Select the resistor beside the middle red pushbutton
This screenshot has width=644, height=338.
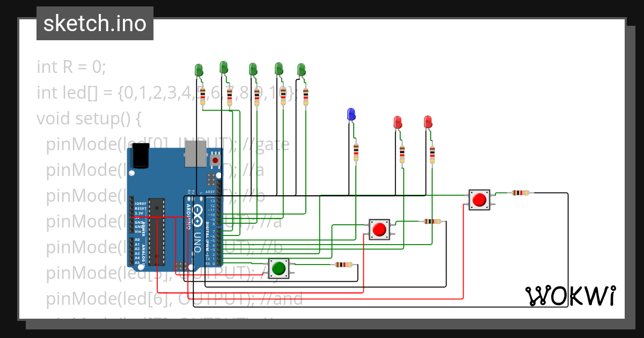432,221
